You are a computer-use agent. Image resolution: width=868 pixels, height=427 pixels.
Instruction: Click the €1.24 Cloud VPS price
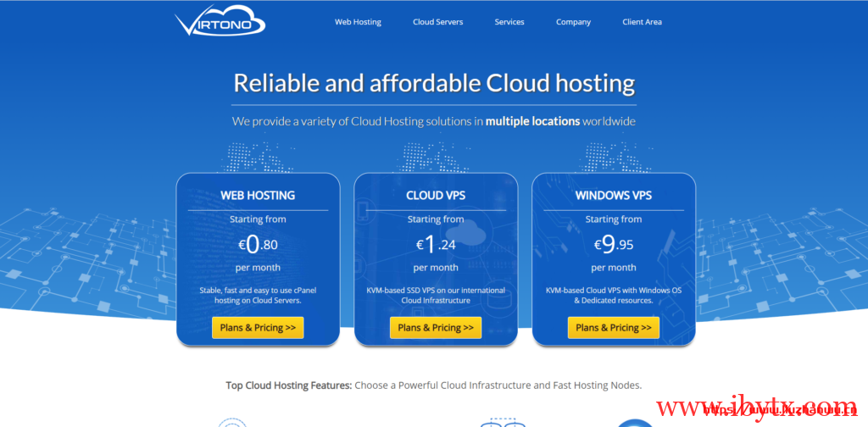(x=436, y=245)
